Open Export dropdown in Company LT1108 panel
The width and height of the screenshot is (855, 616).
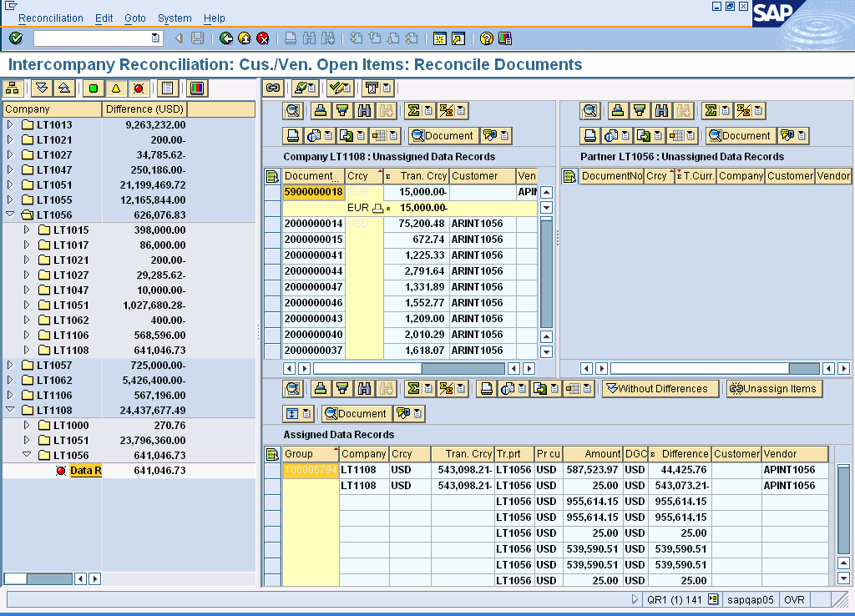[361, 136]
